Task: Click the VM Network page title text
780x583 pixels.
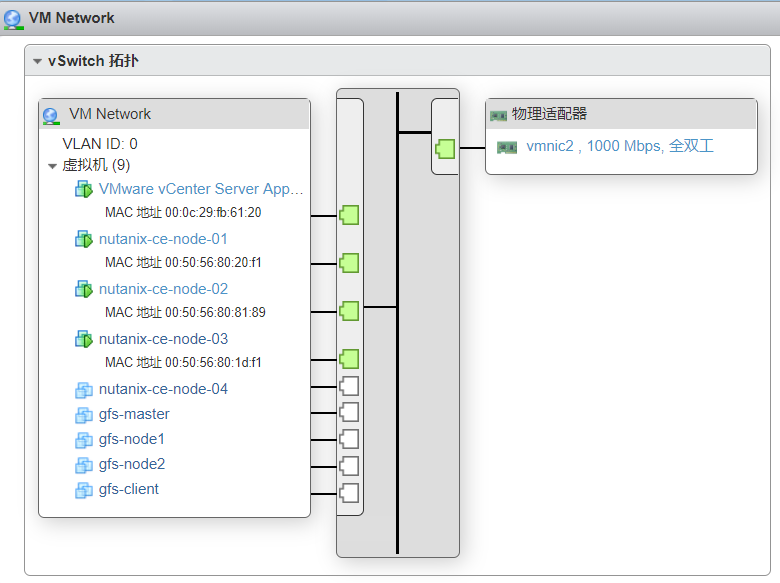Action: [x=72, y=18]
